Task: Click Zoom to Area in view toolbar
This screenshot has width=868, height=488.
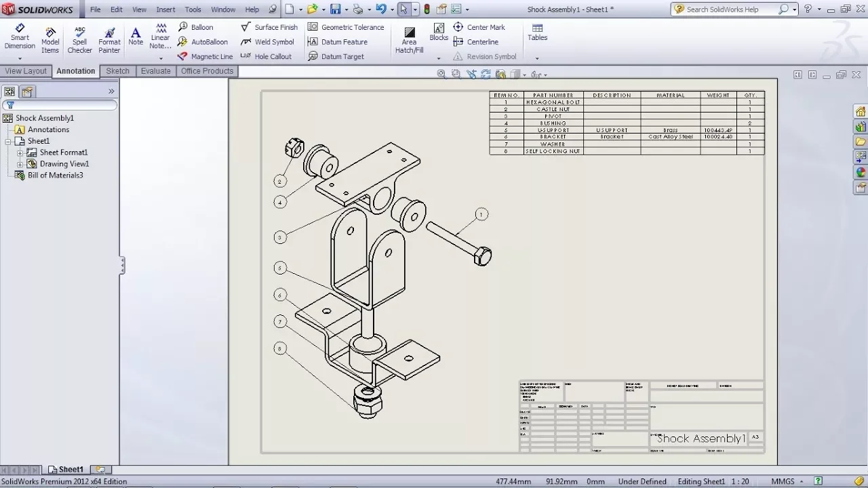Action: pyautogui.click(x=456, y=74)
